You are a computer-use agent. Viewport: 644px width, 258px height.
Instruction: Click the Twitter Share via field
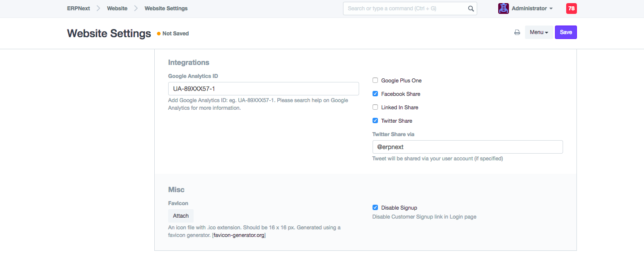click(467, 147)
